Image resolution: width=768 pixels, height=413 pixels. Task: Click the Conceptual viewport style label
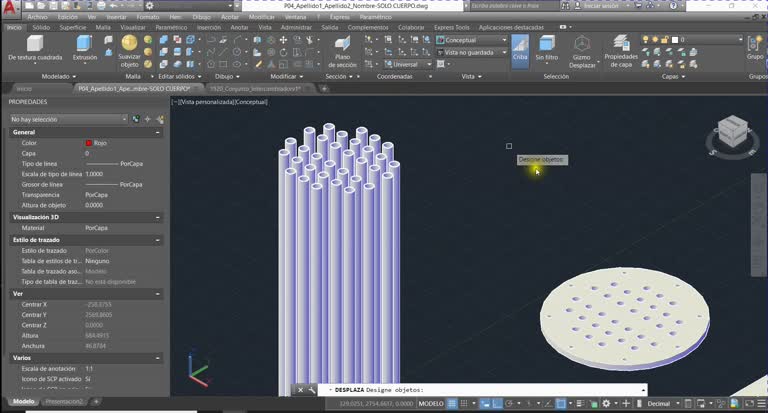[x=251, y=102]
